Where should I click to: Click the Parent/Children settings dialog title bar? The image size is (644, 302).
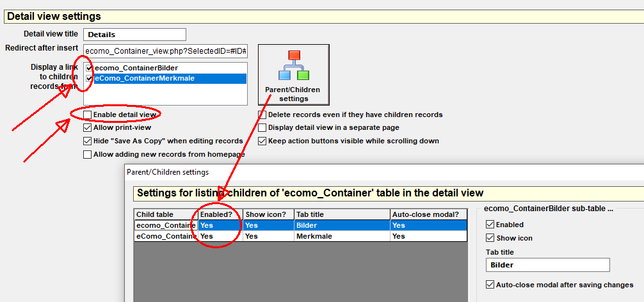tap(384, 172)
